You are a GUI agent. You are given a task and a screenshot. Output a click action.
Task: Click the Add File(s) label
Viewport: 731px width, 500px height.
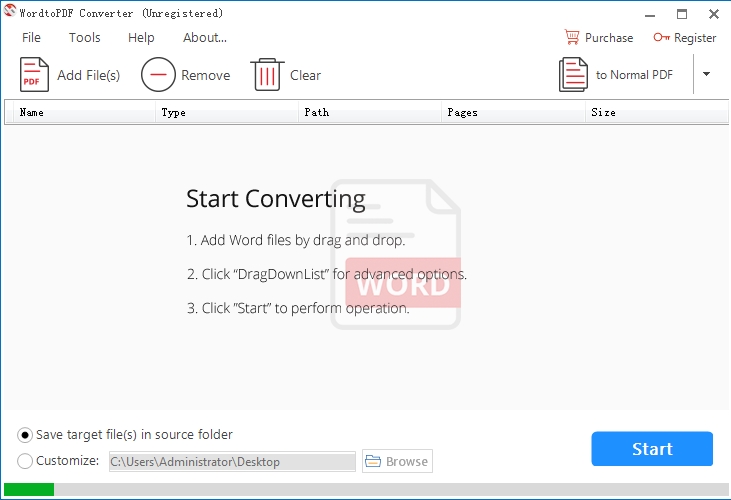(x=89, y=75)
